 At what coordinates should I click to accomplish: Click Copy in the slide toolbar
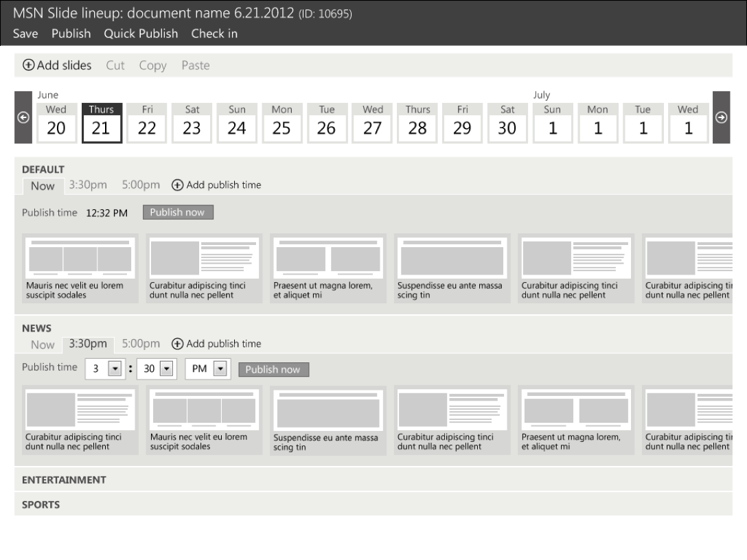[153, 65]
